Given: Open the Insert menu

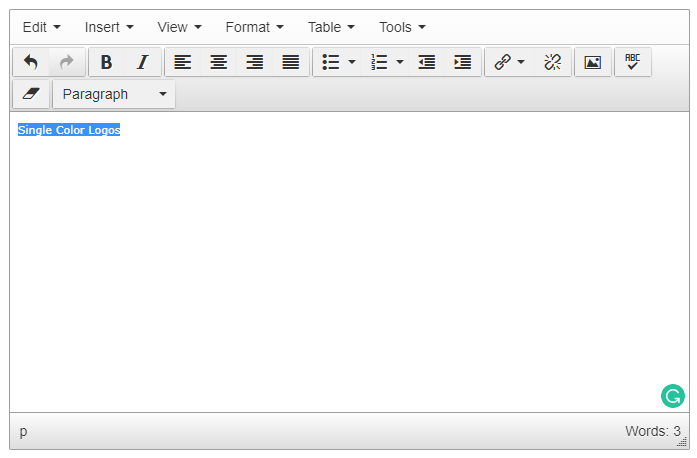Looking at the screenshot, I should click(109, 27).
